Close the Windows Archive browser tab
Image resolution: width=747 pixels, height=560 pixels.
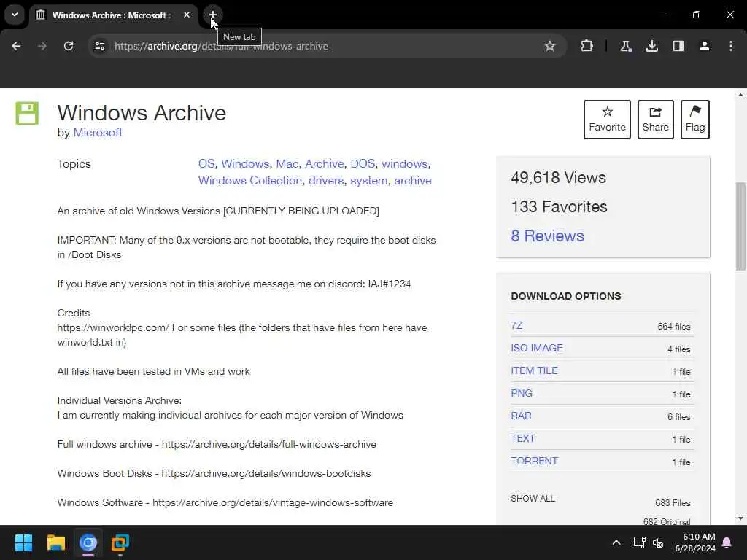coord(187,15)
